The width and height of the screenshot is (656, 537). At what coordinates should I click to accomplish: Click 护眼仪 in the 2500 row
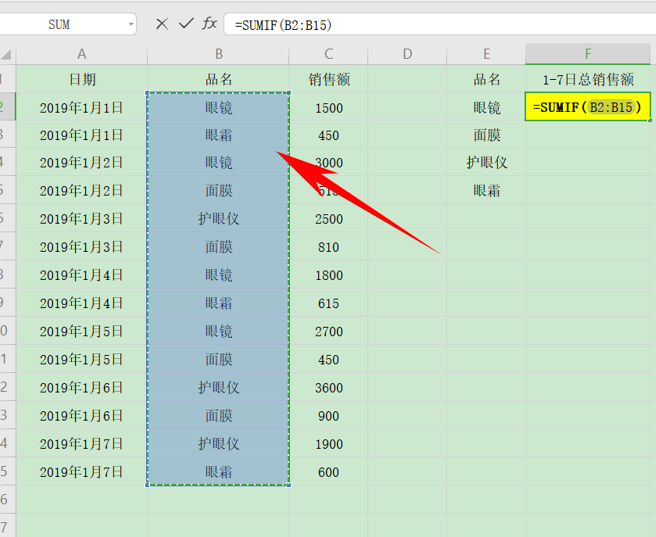218,219
